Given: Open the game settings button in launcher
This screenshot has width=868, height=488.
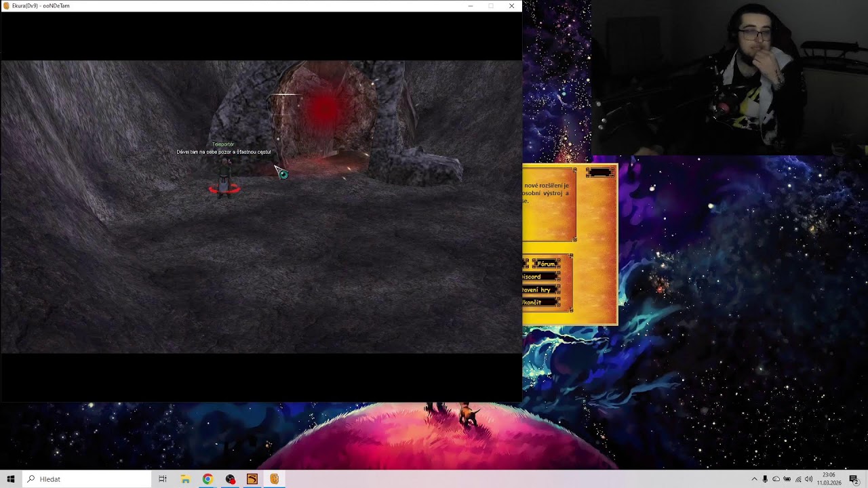Looking at the screenshot, I should coord(540,289).
